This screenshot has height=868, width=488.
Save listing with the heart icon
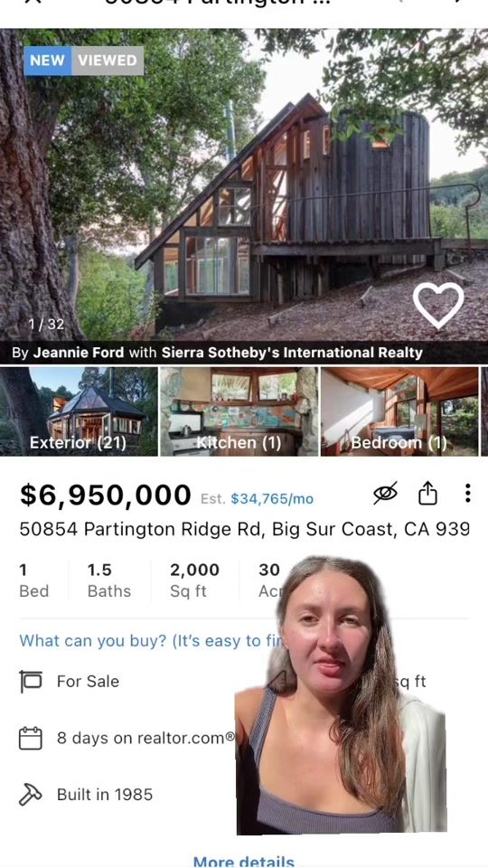(438, 305)
